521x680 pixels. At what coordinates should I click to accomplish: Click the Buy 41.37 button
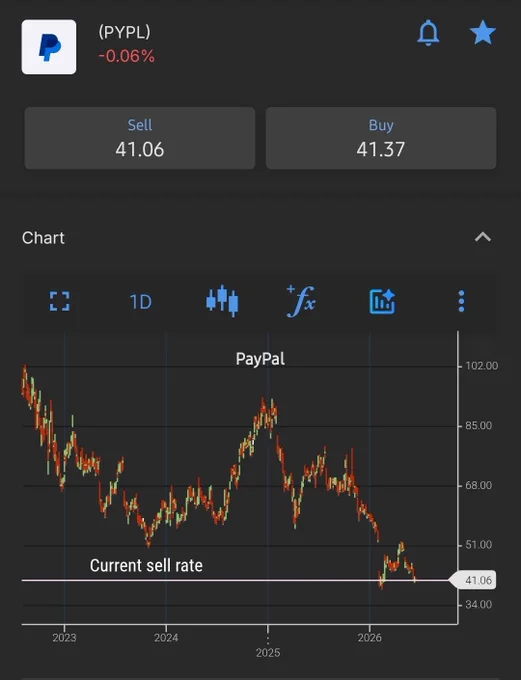pos(381,138)
